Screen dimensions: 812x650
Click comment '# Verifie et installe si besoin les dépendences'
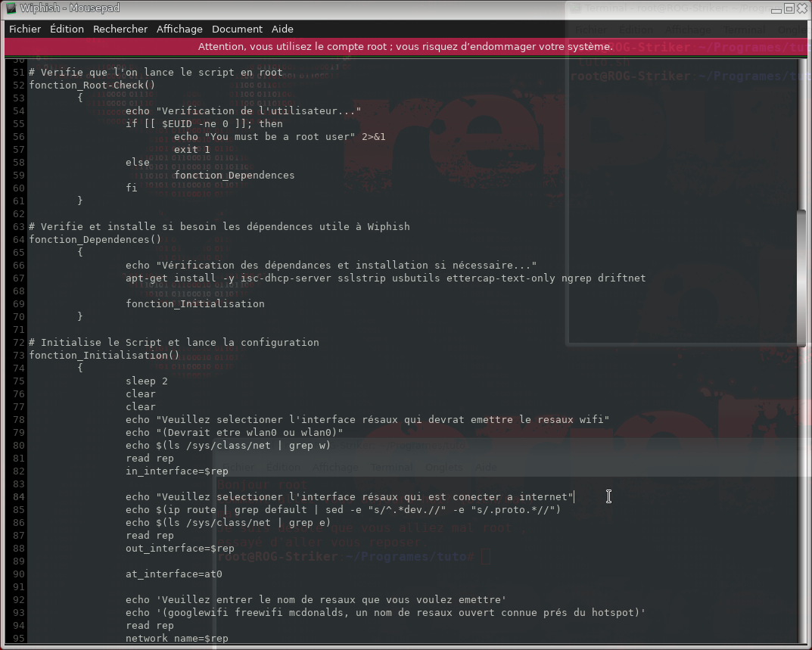click(x=219, y=227)
